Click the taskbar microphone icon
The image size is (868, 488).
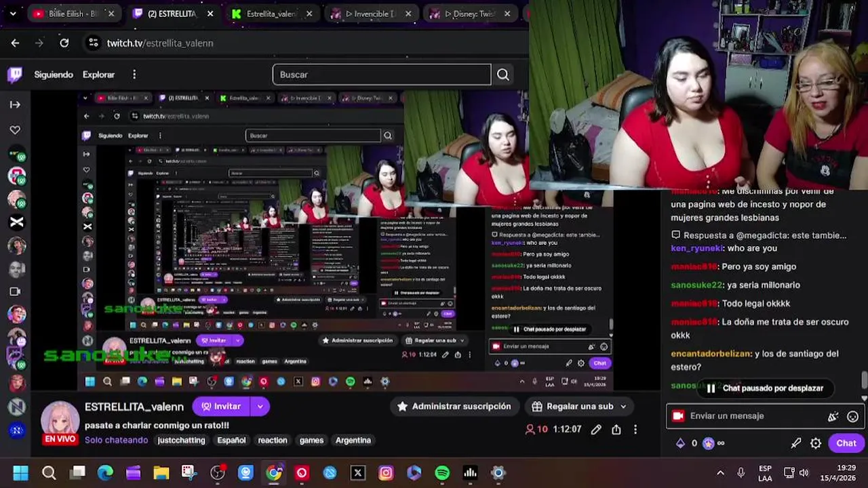741,472
